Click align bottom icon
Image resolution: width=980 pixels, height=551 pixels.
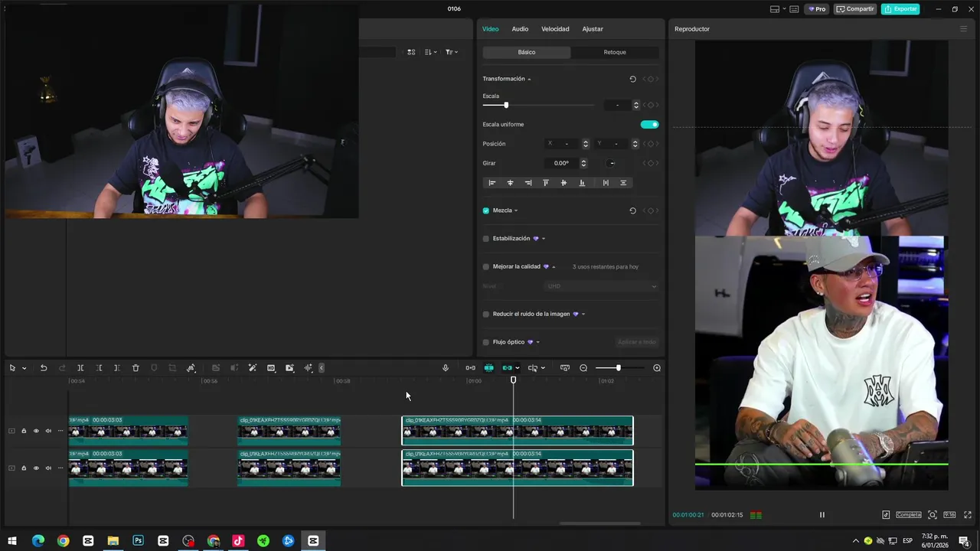pyautogui.click(x=582, y=183)
